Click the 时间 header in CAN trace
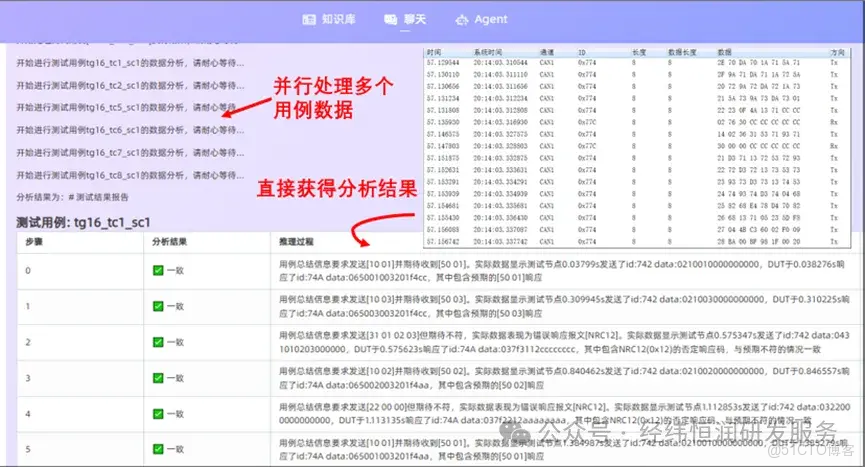The height and width of the screenshot is (467, 865). 434,52
